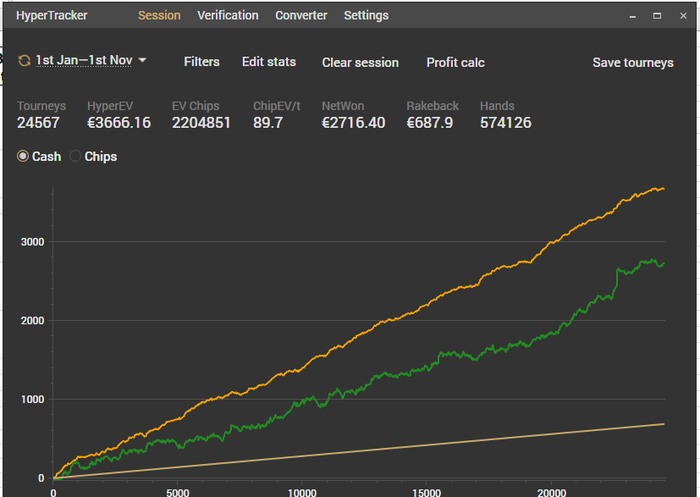700x497 pixels.
Task: Click the ChipEV/t value 89.7
Action: click(x=268, y=123)
